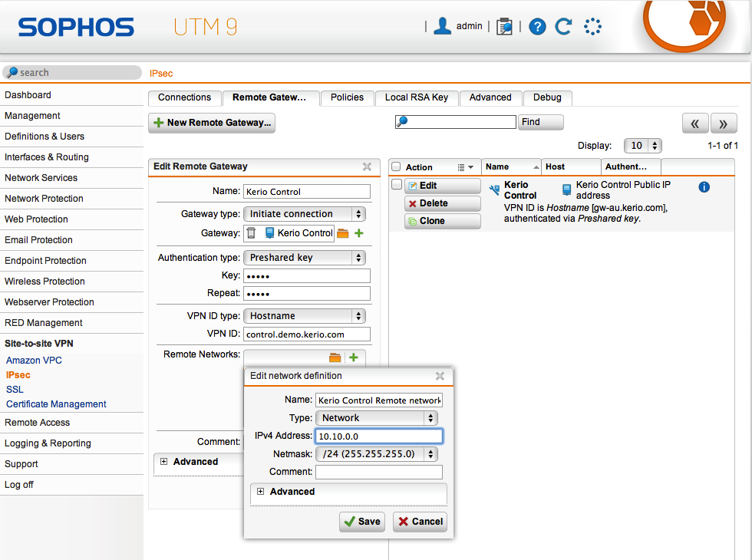This screenshot has height=560, width=752.
Task: Click the Repeat key password field
Action: pos(307,293)
